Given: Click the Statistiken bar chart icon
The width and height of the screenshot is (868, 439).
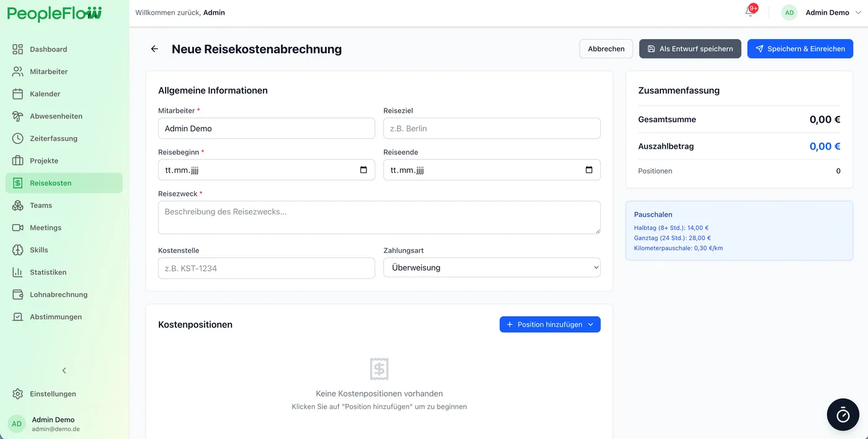Looking at the screenshot, I should (17, 272).
